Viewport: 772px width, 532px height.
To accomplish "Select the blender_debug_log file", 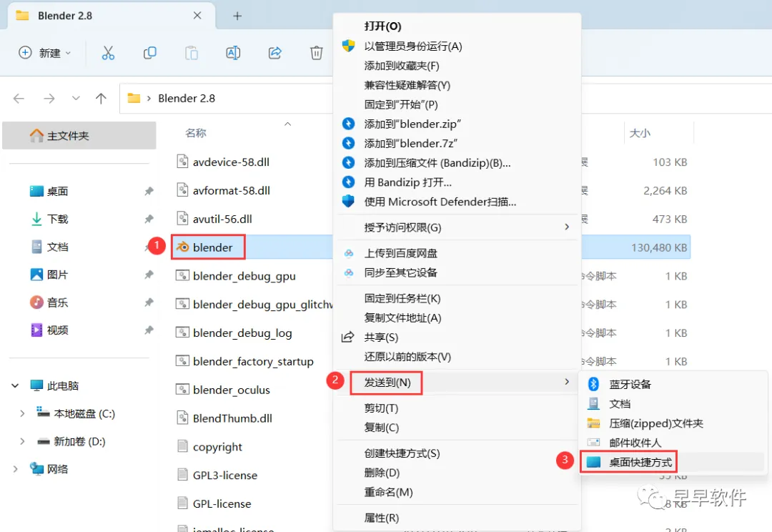I will click(x=242, y=333).
